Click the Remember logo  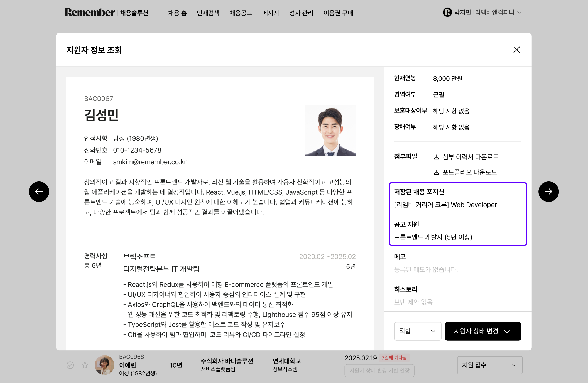[x=90, y=13]
